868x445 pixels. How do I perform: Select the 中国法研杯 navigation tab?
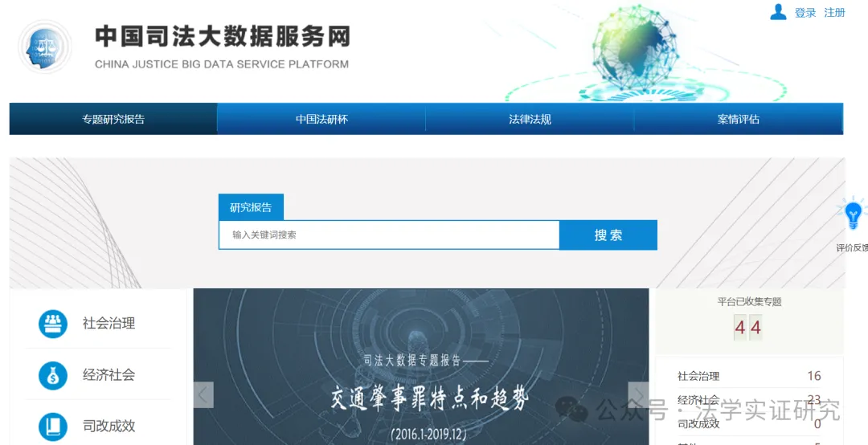tap(321, 119)
